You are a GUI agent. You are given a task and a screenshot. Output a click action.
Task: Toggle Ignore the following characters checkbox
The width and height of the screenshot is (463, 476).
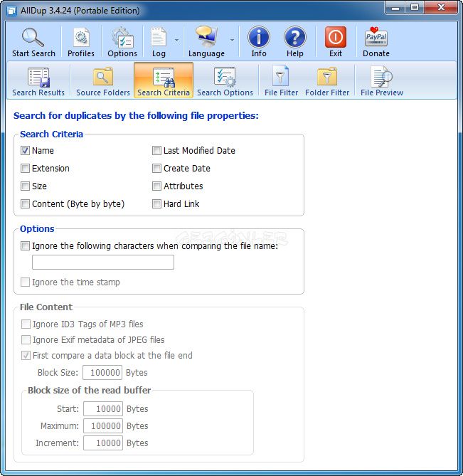pyautogui.click(x=26, y=246)
